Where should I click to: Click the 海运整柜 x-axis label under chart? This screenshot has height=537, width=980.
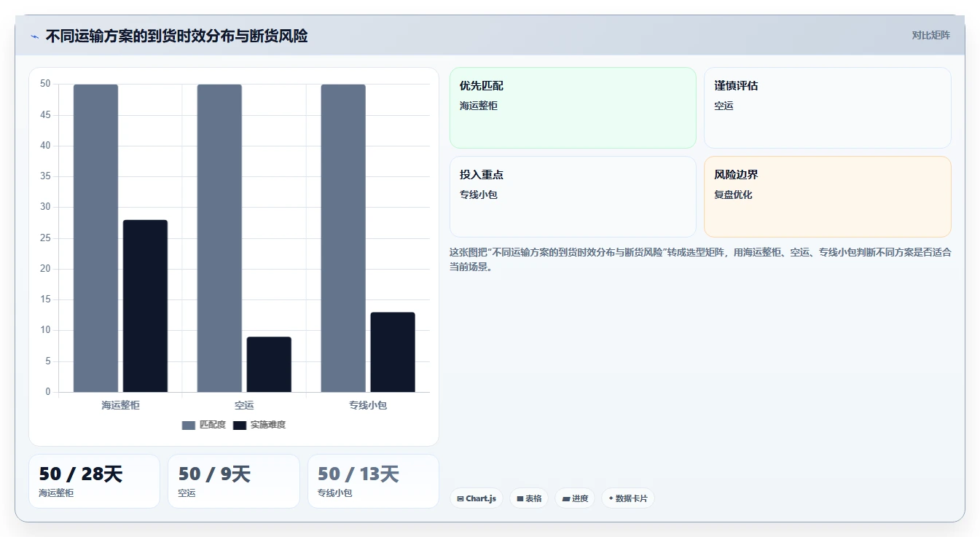click(x=120, y=405)
